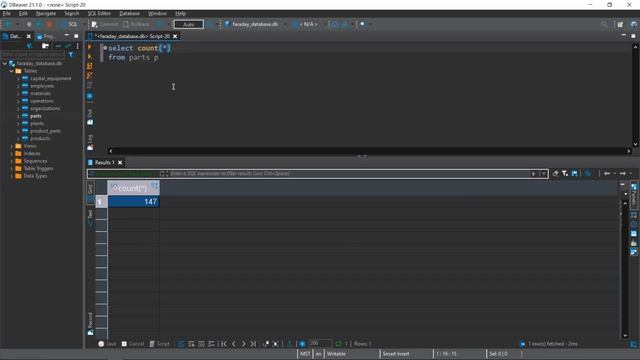The height and width of the screenshot is (360, 640).
Task: Click the Save changes button
Action: point(107,344)
